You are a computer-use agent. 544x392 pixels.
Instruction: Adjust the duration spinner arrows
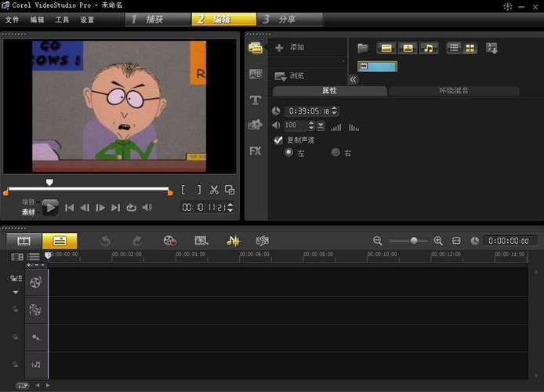(x=334, y=111)
